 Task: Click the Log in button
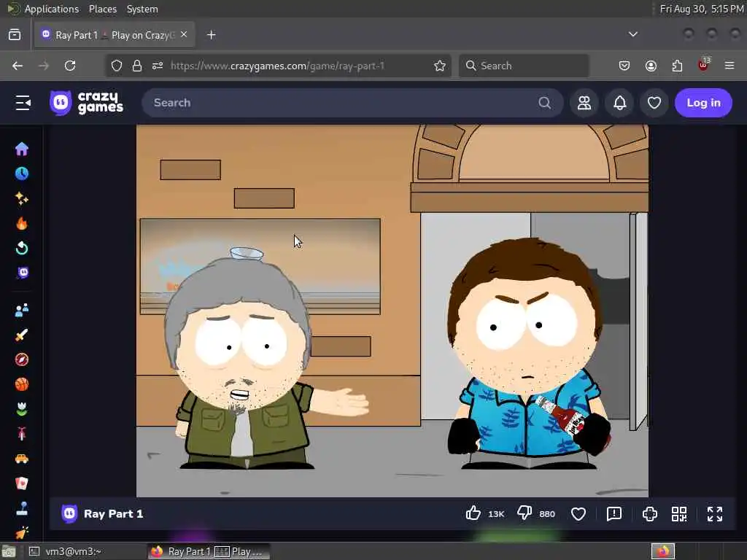point(703,103)
